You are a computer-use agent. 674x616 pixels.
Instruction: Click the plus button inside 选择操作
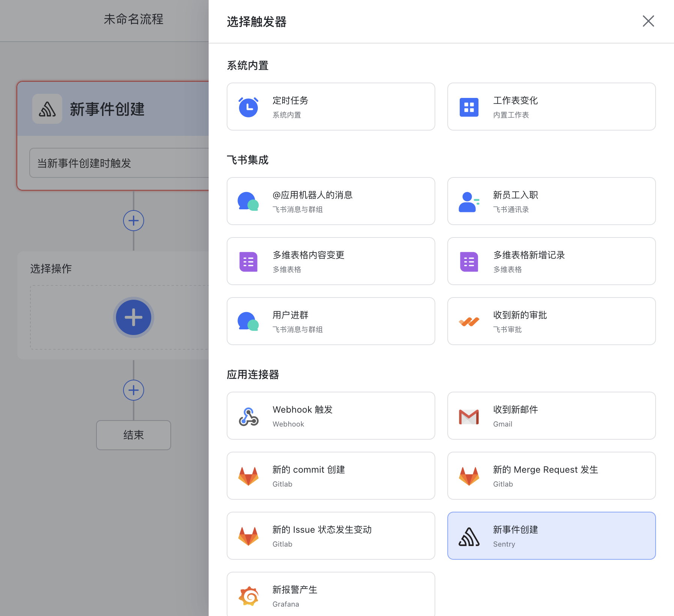point(133,317)
